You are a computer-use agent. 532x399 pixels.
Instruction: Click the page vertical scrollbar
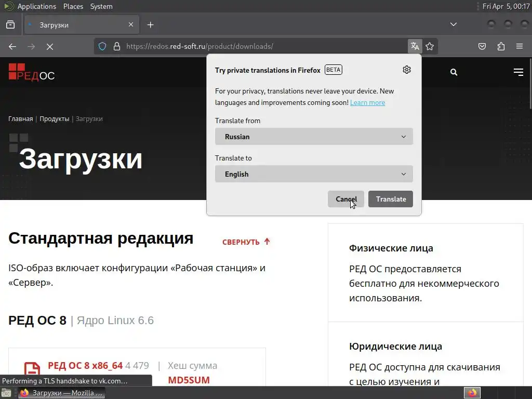tap(530, 83)
